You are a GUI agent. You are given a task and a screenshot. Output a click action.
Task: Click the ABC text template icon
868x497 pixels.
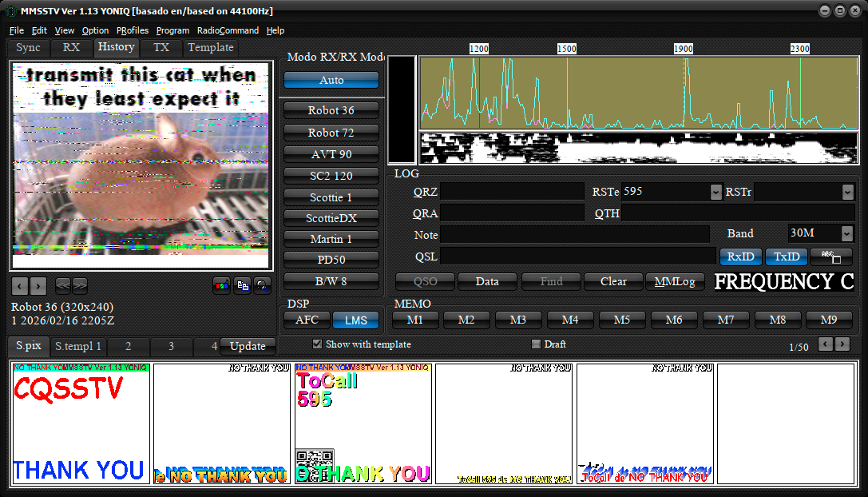pyautogui.click(x=830, y=256)
